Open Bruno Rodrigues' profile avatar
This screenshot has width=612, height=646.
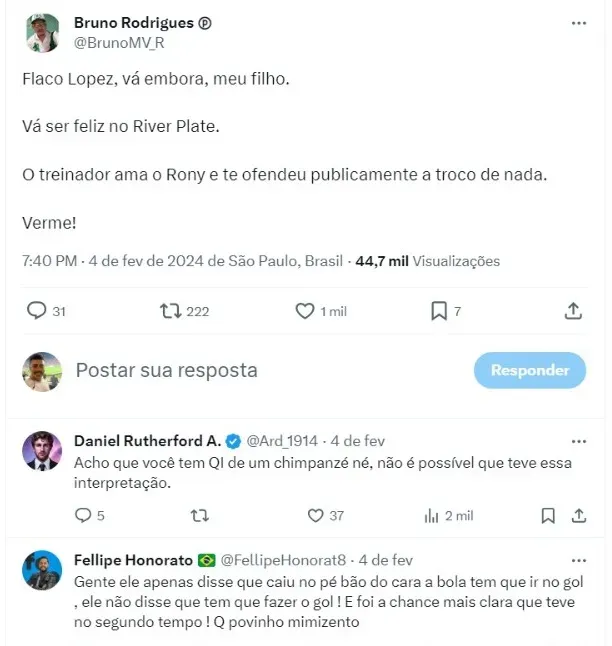pos(42,33)
